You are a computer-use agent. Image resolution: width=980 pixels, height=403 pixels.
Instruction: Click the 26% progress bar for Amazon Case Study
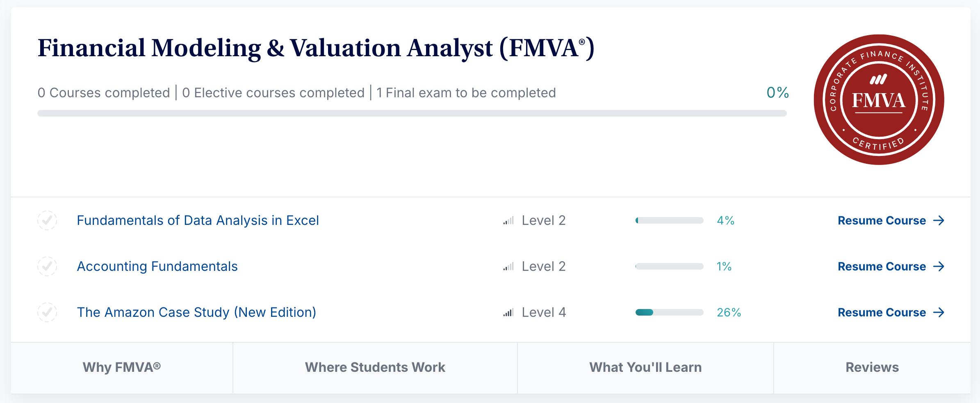[669, 313]
